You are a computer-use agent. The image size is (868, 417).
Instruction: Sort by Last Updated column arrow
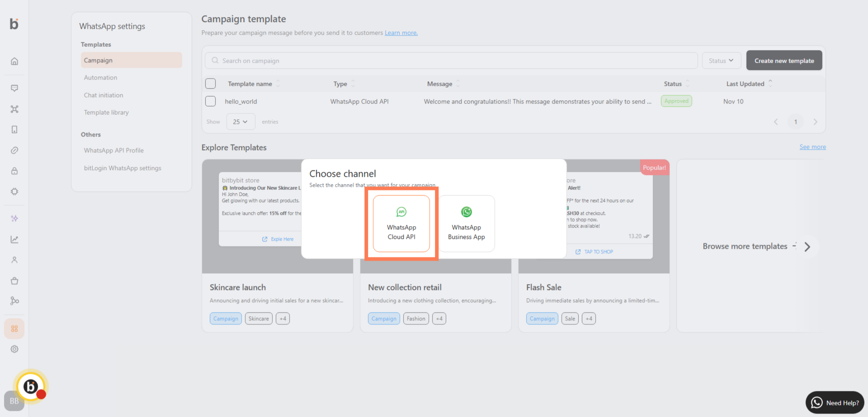pyautogui.click(x=770, y=84)
